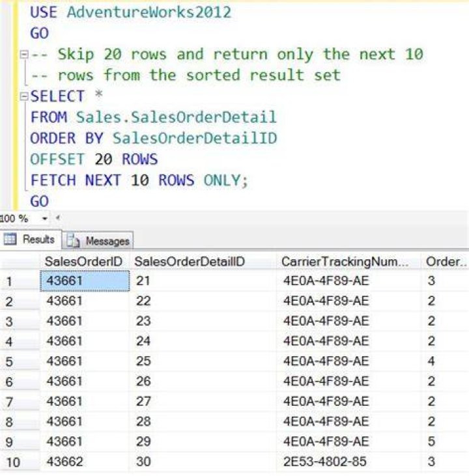
Task: Click the OFFSET keyword in the query
Action: point(57,159)
